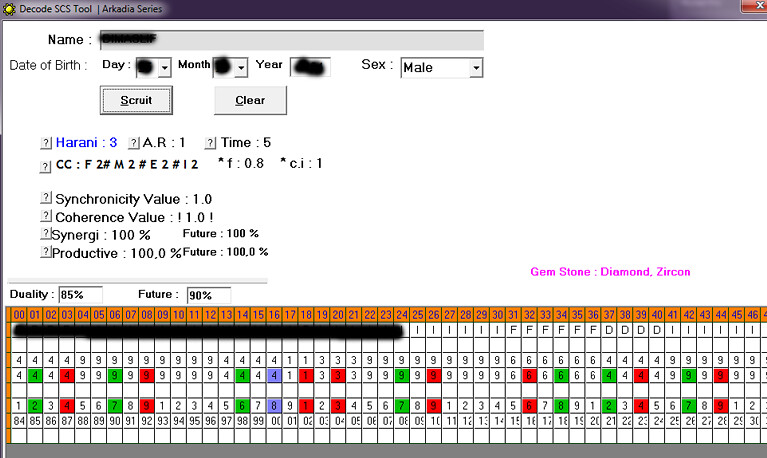Click the Duality field showing 85%
The height and width of the screenshot is (458, 767).
tap(80, 295)
